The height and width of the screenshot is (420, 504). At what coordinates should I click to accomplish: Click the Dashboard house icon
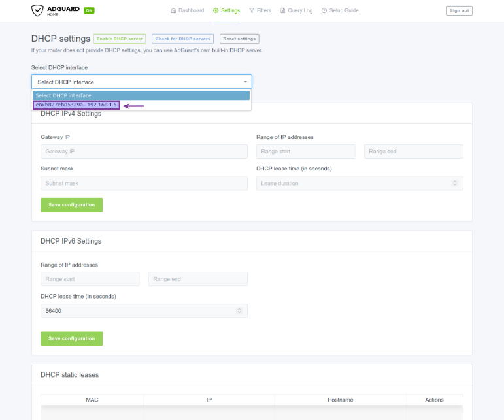point(173,11)
